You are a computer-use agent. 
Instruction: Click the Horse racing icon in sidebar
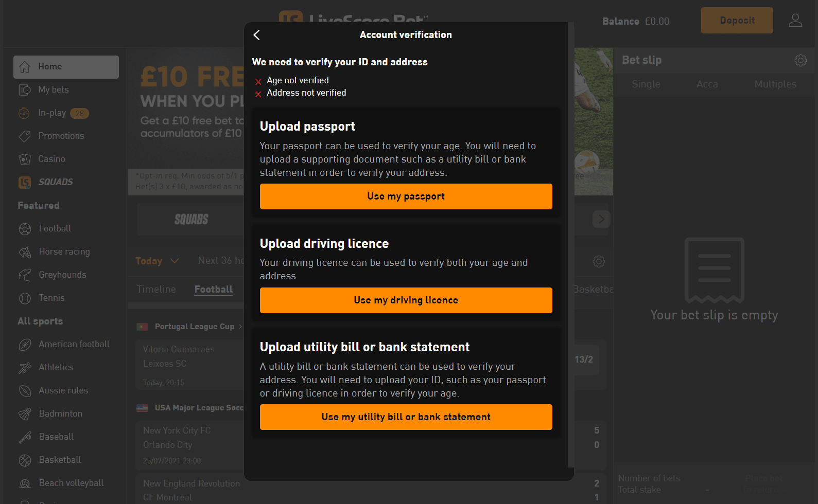(x=25, y=252)
